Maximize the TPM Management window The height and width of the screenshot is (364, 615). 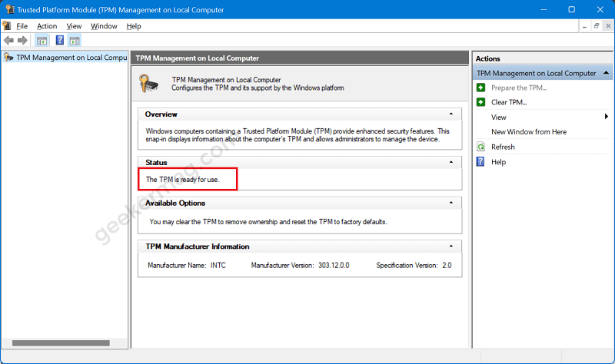(571, 9)
